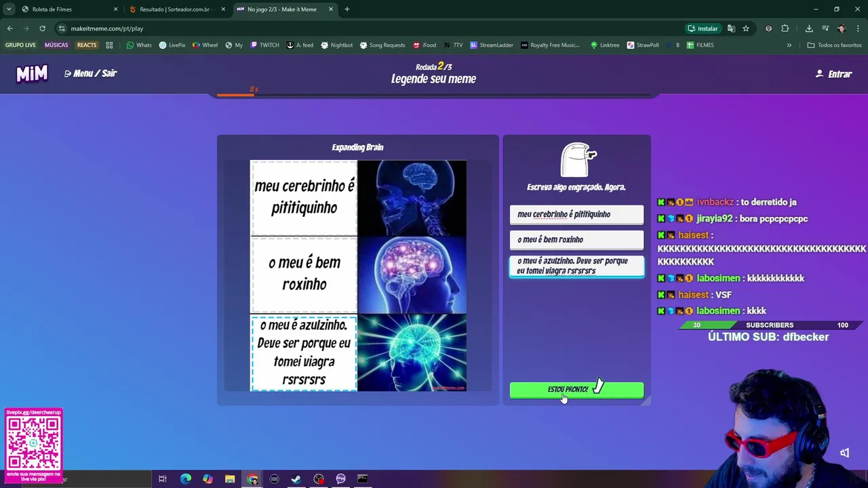Open the Whats bookmark
Viewport: 868px width, 488px height.
(139, 45)
